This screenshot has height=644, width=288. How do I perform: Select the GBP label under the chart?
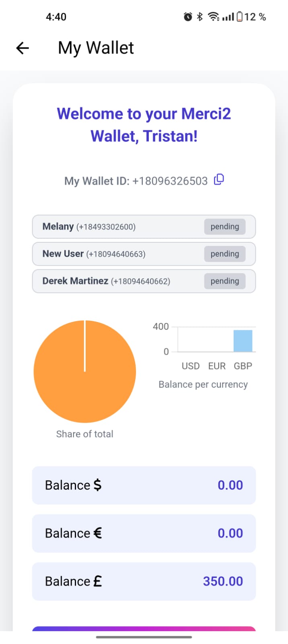[x=243, y=366]
